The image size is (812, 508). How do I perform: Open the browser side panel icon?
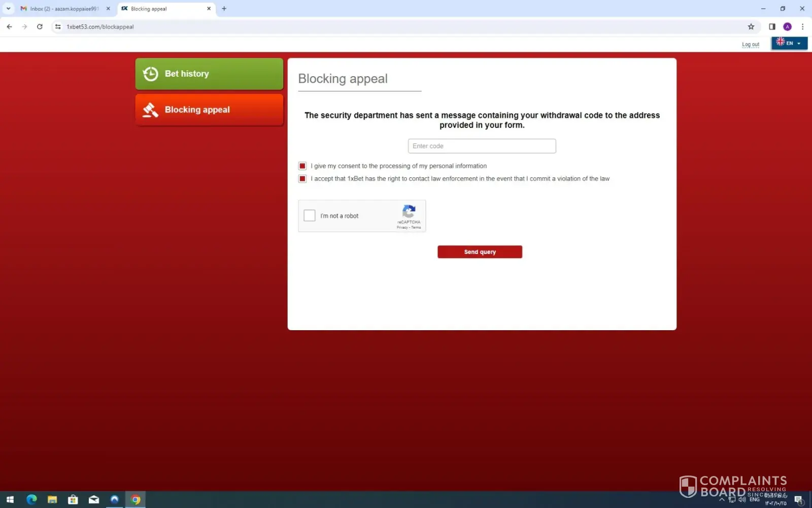[x=772, y=27]
